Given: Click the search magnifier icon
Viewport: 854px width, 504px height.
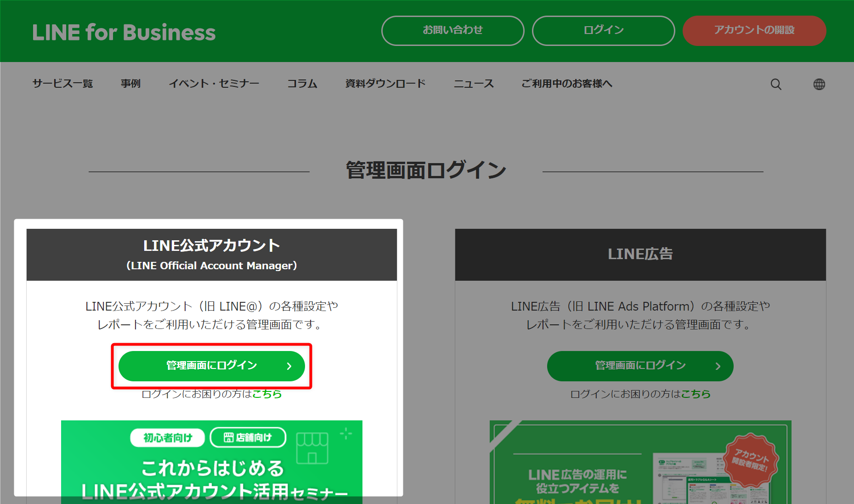Looking at the screenshot, I should tap(776, 84).
